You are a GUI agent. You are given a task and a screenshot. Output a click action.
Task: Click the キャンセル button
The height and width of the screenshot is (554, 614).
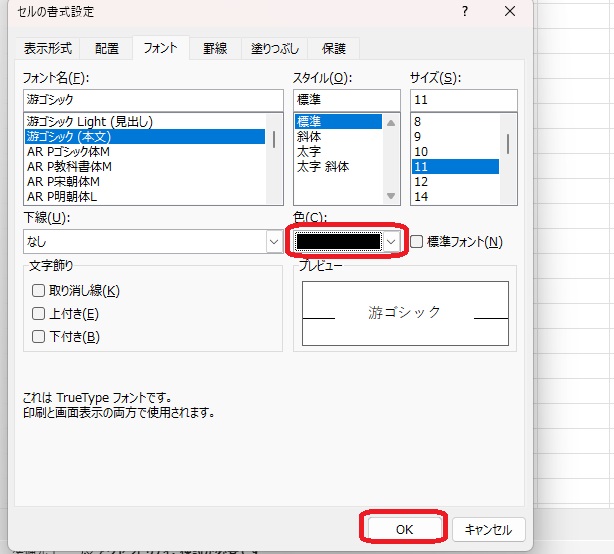coord(488,529)
